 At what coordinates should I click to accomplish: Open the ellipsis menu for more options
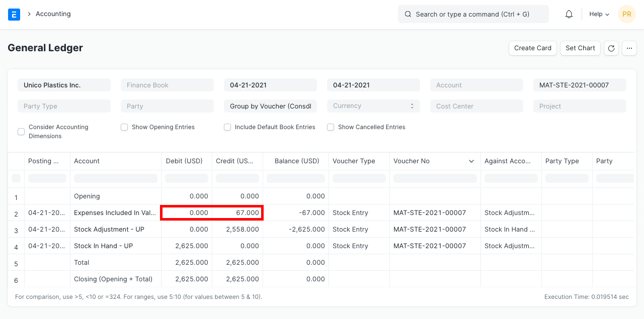629,48
